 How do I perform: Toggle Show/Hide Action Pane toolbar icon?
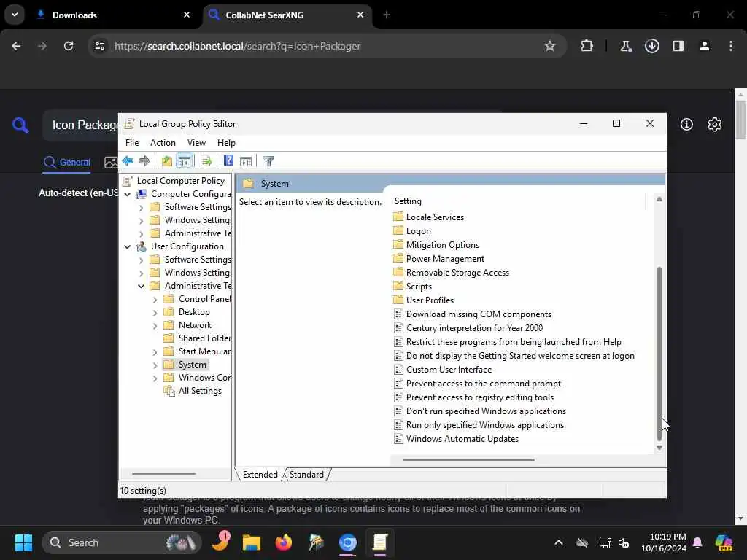[x=246, y=161]
